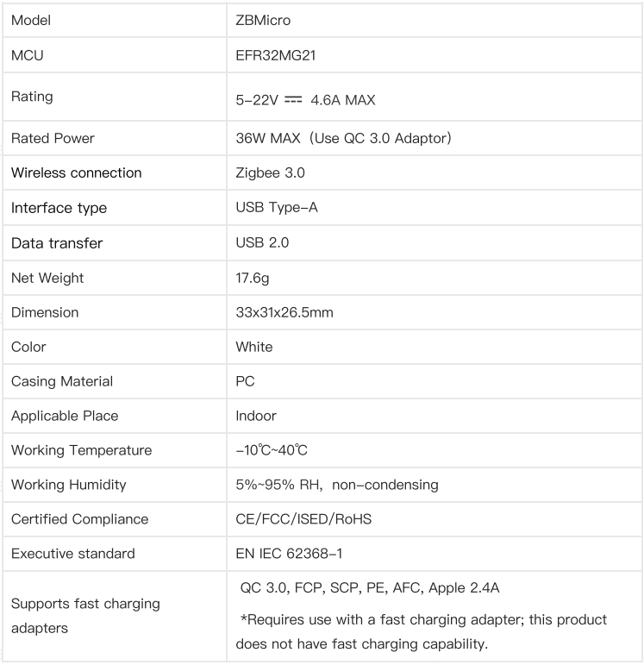
Task: Select the 36W MAX power text
Action: coord(268,138)
